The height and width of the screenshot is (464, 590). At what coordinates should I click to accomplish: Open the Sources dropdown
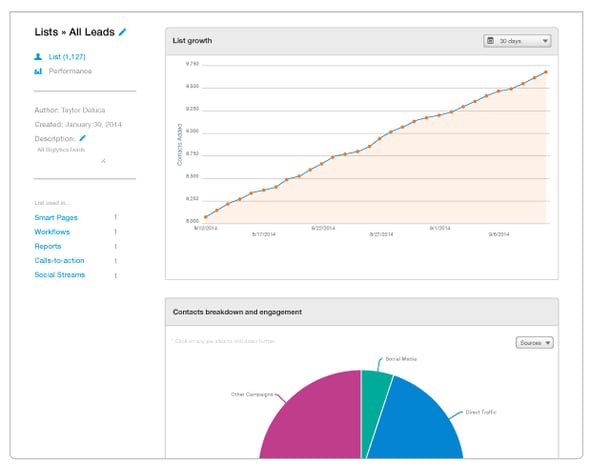534,342
